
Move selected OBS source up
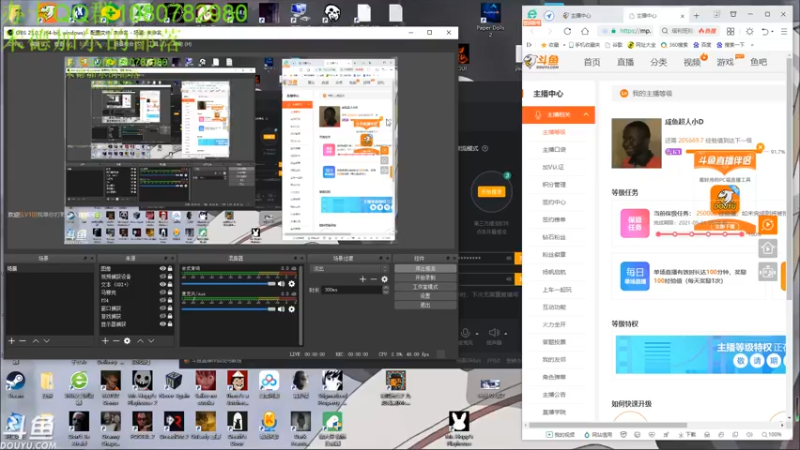140,340
